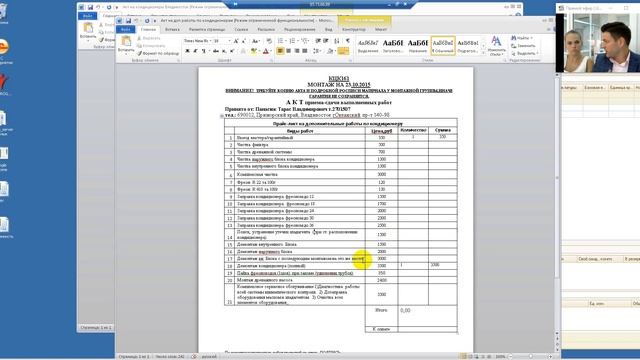
Task: Open the Change Case (Aa) menu
Action: coord(256,41)
